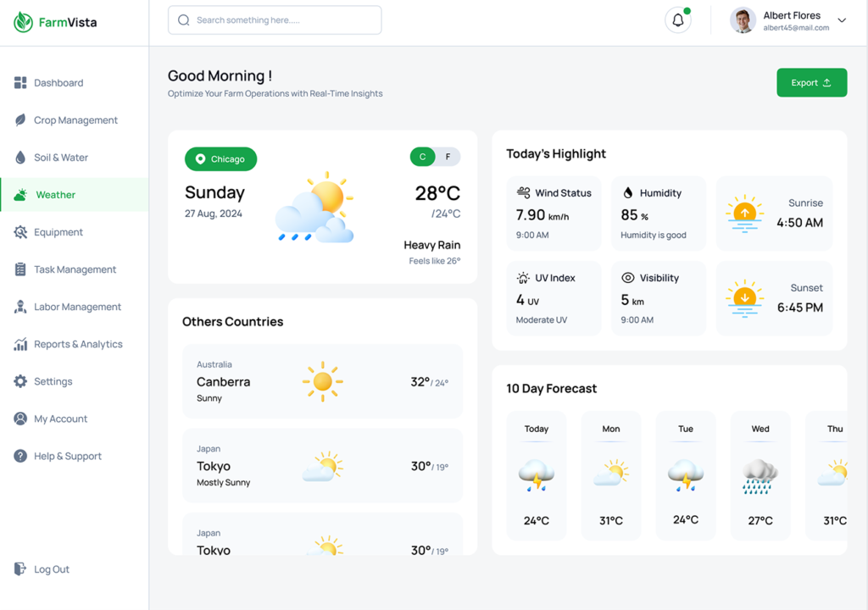Viewport: 868px width, 610px height.
Task: Click the Settings cog icon
Action: (20, 381)
